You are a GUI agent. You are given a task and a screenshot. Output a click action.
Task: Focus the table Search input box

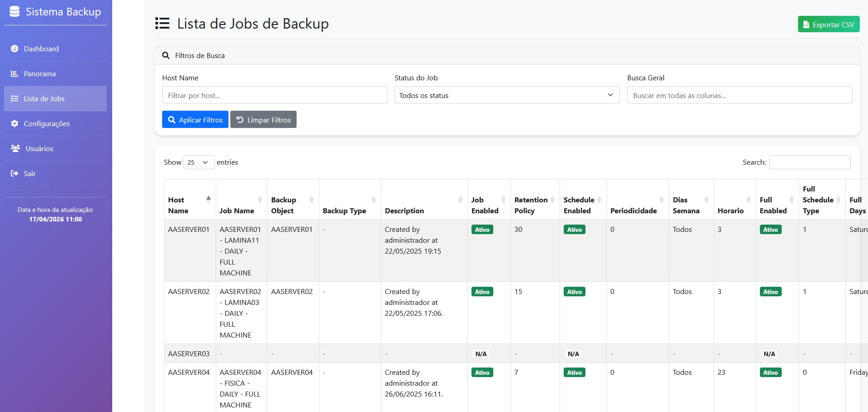[809, 162]
